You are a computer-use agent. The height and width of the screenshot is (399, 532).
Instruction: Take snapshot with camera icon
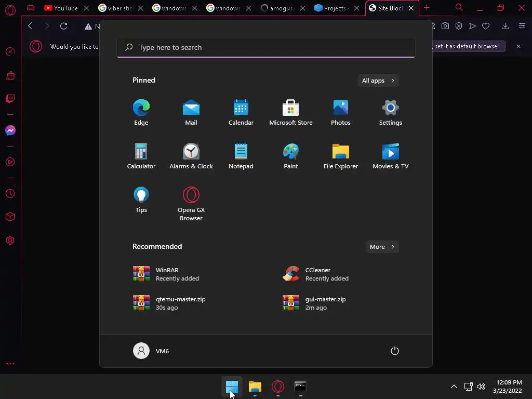click(445, 26)
